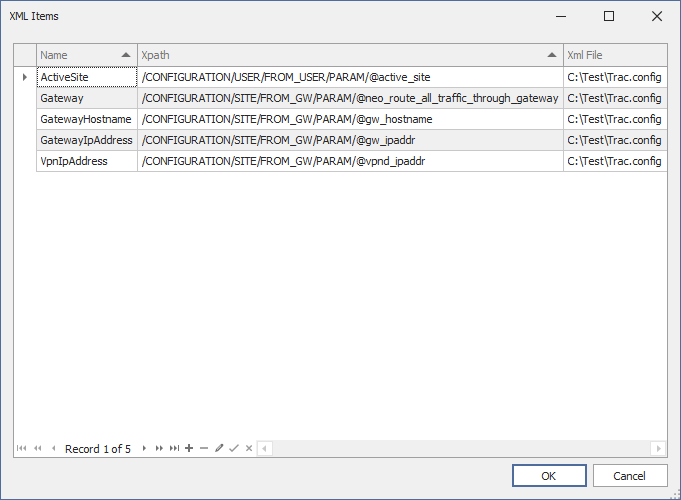
Task: Add a new XML item record
Action: tap(189, 448)
